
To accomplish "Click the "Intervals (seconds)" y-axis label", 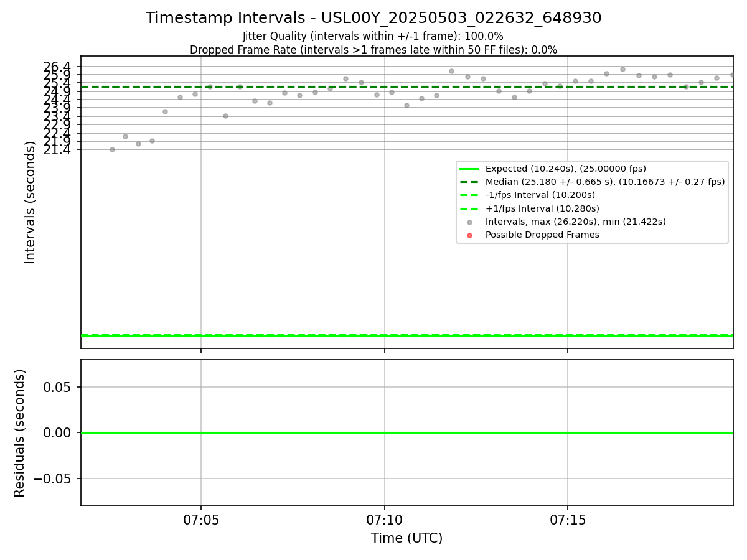I will pos(31,202).
